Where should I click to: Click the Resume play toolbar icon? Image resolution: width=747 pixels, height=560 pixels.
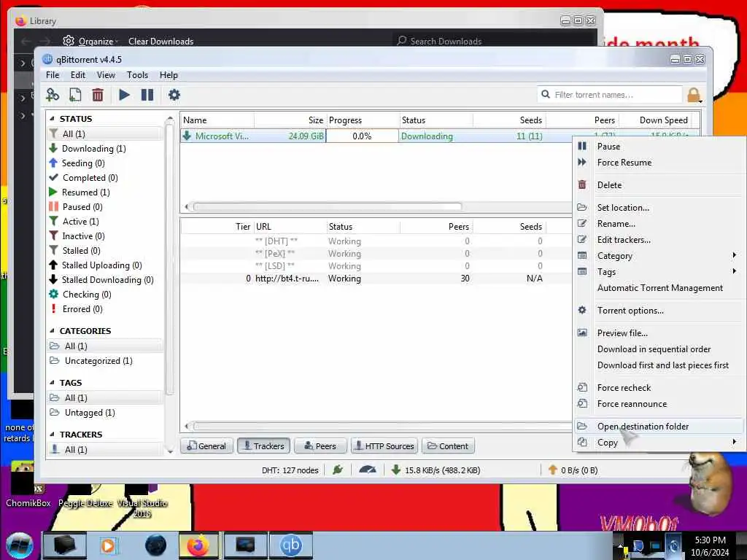pos(124,95)
